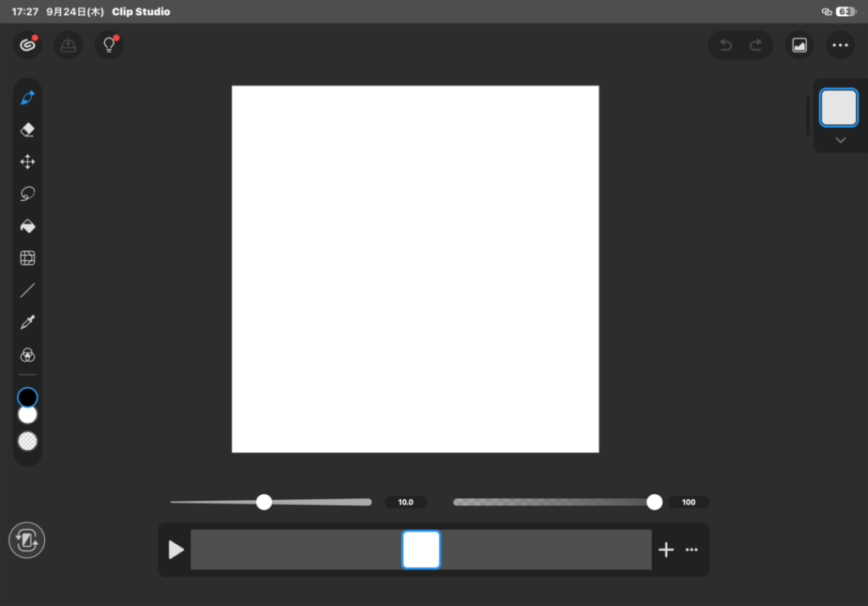Pick the Fill bucket tool
Screen dimensions: 868x606
[x=28, y=226]
